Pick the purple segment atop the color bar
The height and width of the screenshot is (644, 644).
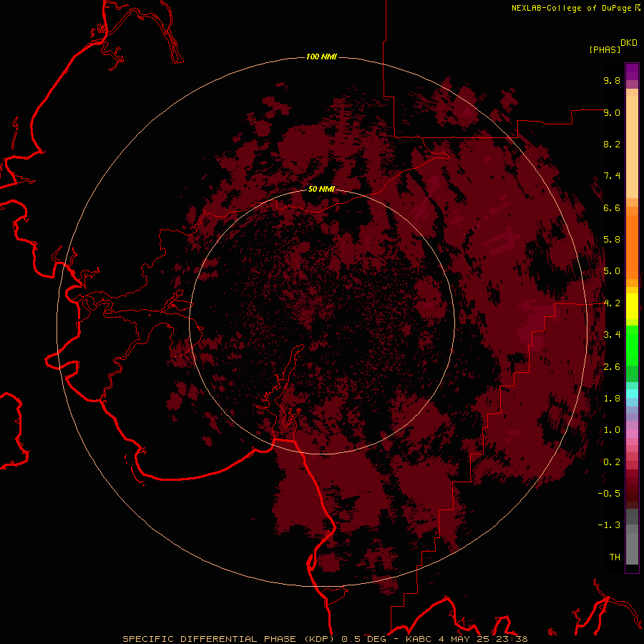point(632,72)
